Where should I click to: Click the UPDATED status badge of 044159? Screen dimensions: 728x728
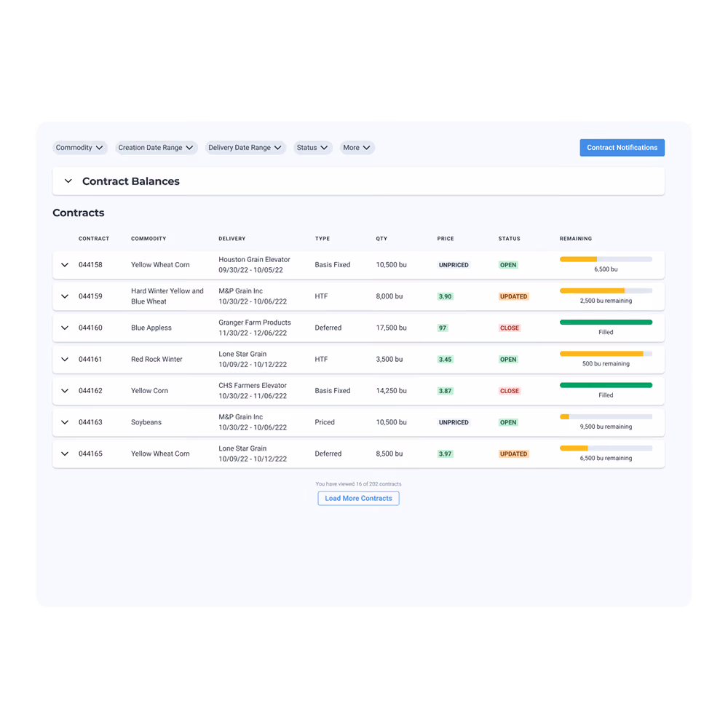point(513,297)
